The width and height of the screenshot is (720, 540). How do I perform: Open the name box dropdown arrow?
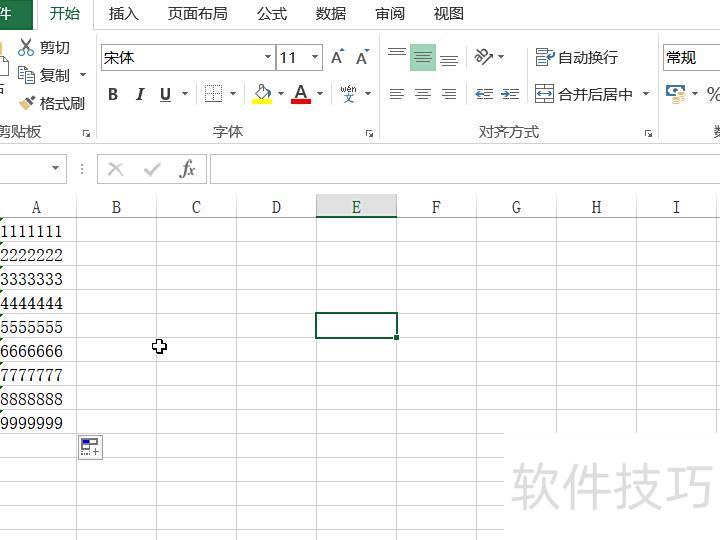(56, 168)
